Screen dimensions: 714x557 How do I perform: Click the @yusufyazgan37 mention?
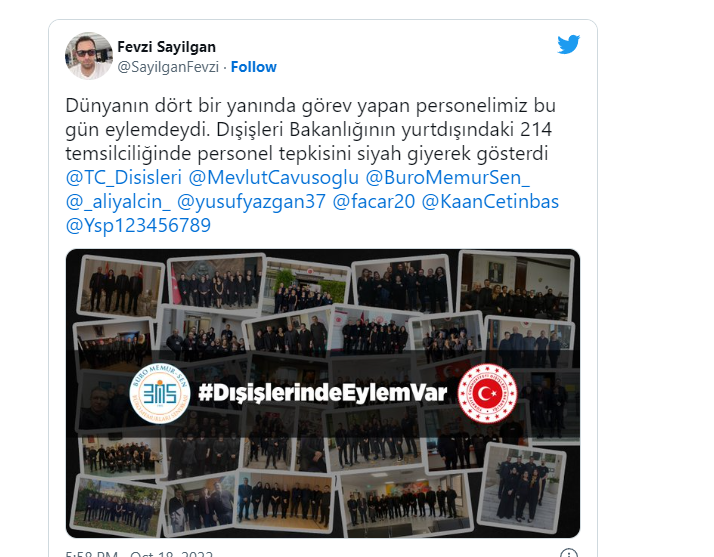[251, 202]
